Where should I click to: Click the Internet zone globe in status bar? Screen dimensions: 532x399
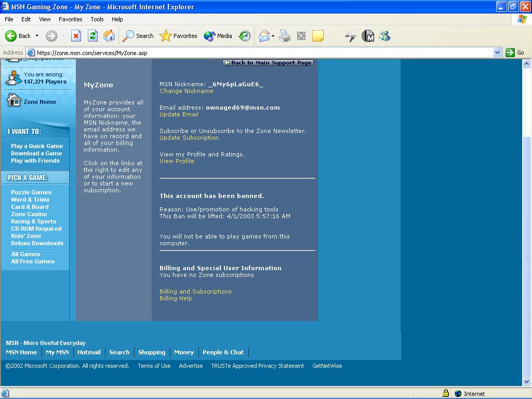(x=458, y=394)
